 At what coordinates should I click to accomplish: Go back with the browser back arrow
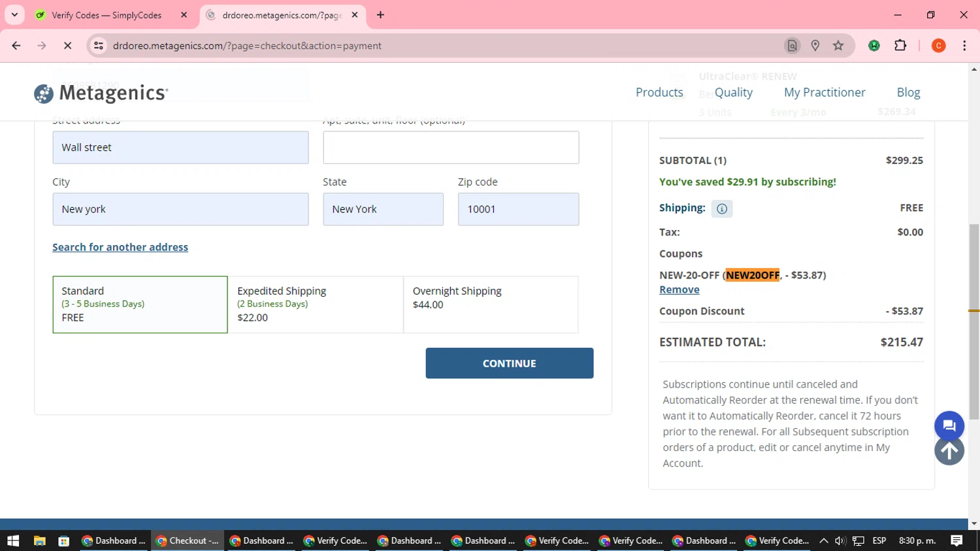point(16,46)
